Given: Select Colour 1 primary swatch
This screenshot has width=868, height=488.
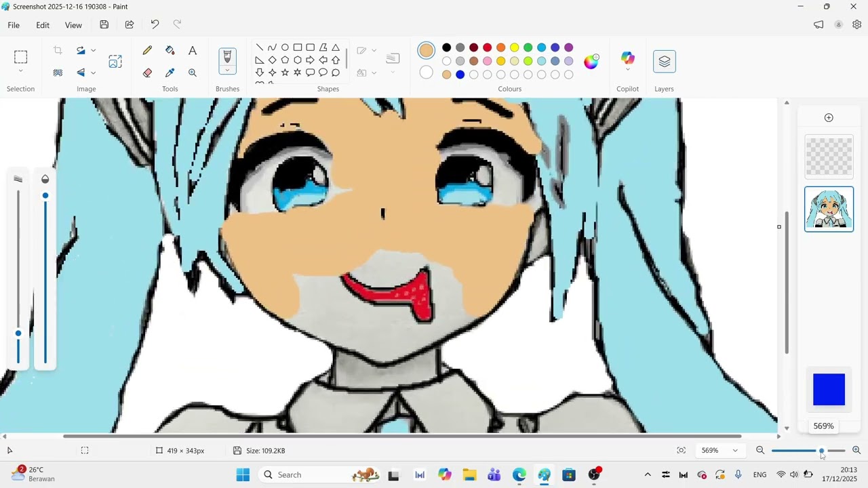Looking at the screenshot, I should coord(426,51).
